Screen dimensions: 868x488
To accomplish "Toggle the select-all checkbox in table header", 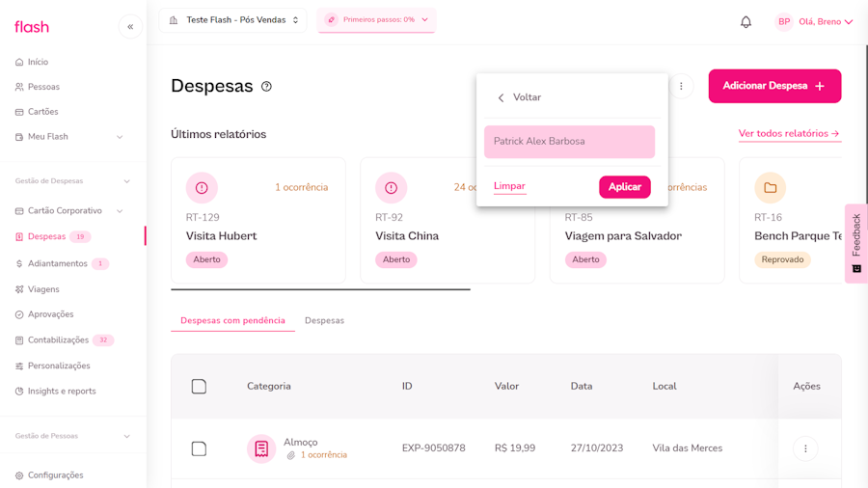I will [x=199, y=387].
